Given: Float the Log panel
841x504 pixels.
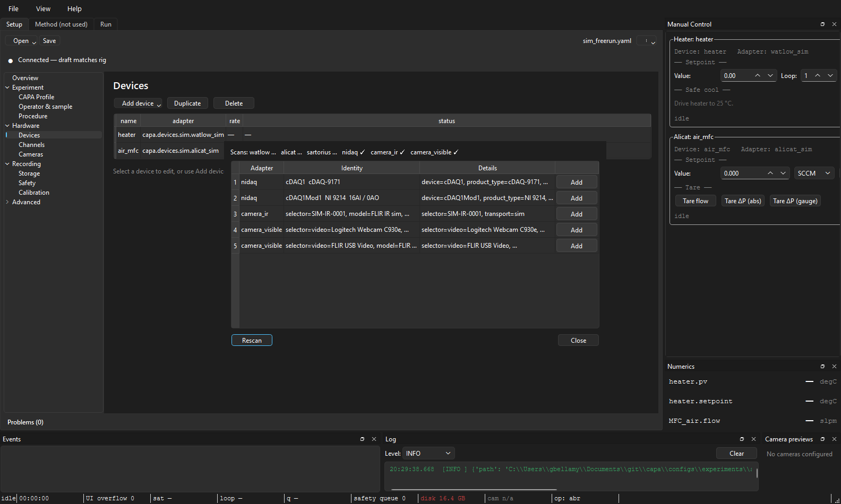Looking at the screenshot, I should [x=742, y=439].
